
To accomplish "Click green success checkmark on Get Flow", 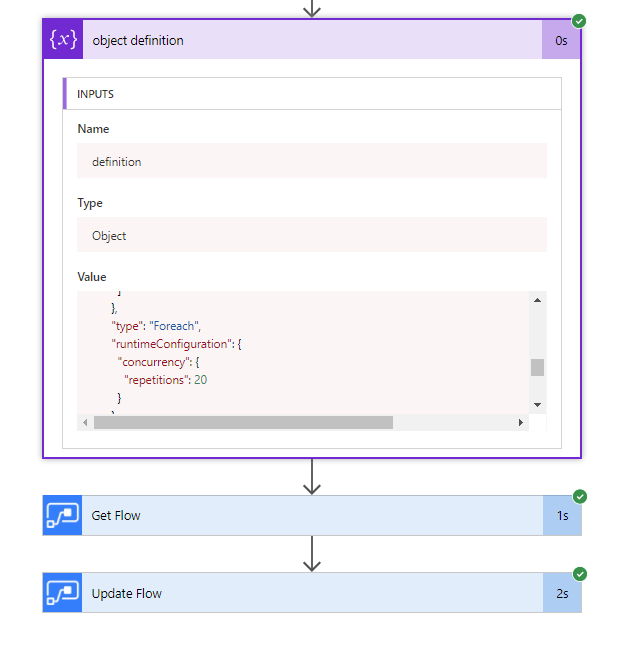I will pyautogui.click(x=580, y=497).
